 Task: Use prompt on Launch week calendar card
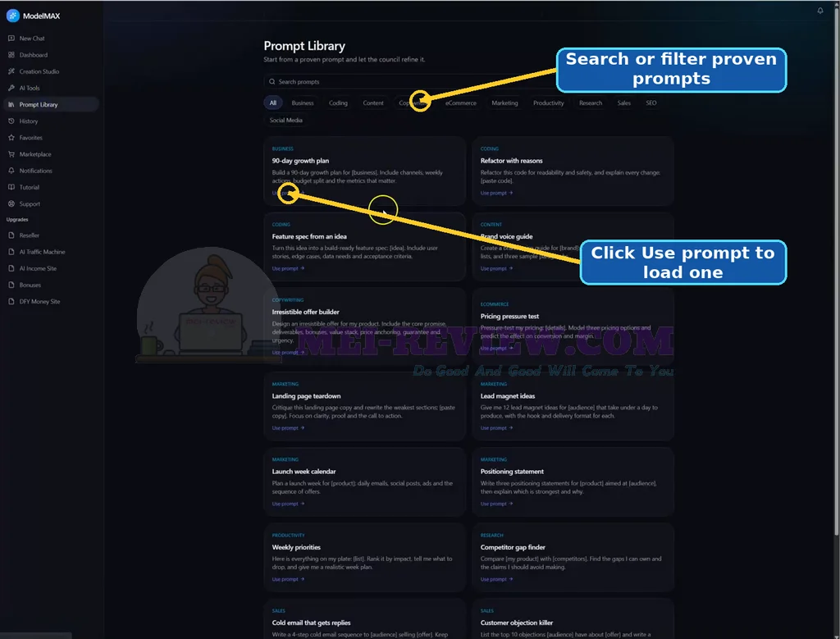tap(288, 504)
